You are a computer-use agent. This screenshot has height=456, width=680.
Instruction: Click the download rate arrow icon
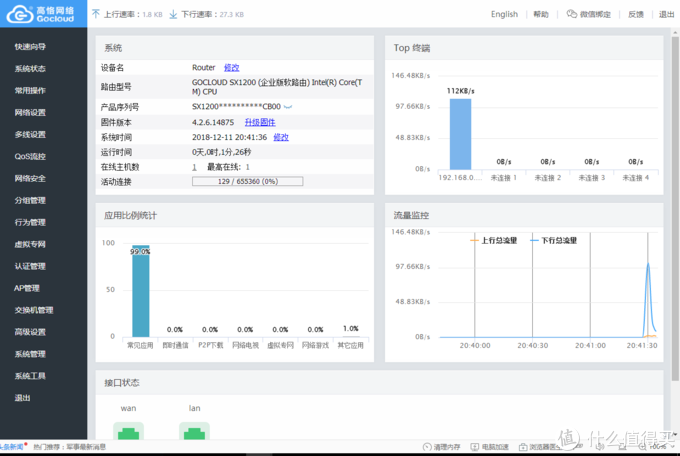(173, 14)
